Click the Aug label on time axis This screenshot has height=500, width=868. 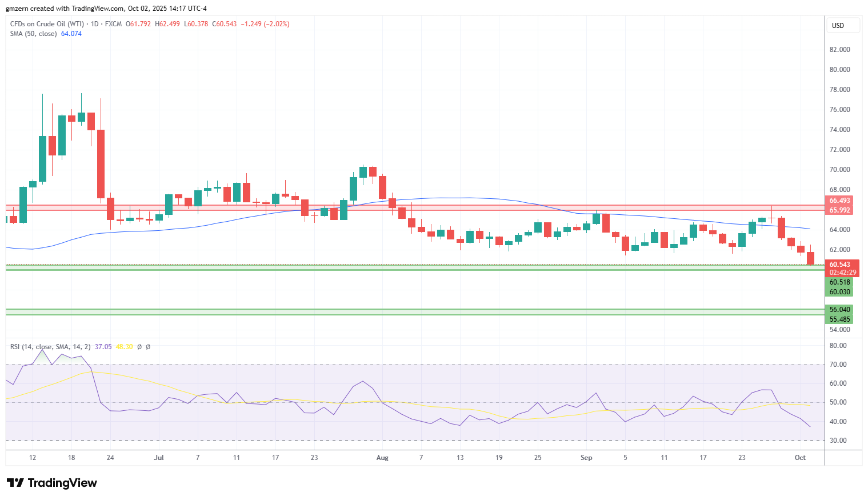pyautogui.click(x=382, y=458)
